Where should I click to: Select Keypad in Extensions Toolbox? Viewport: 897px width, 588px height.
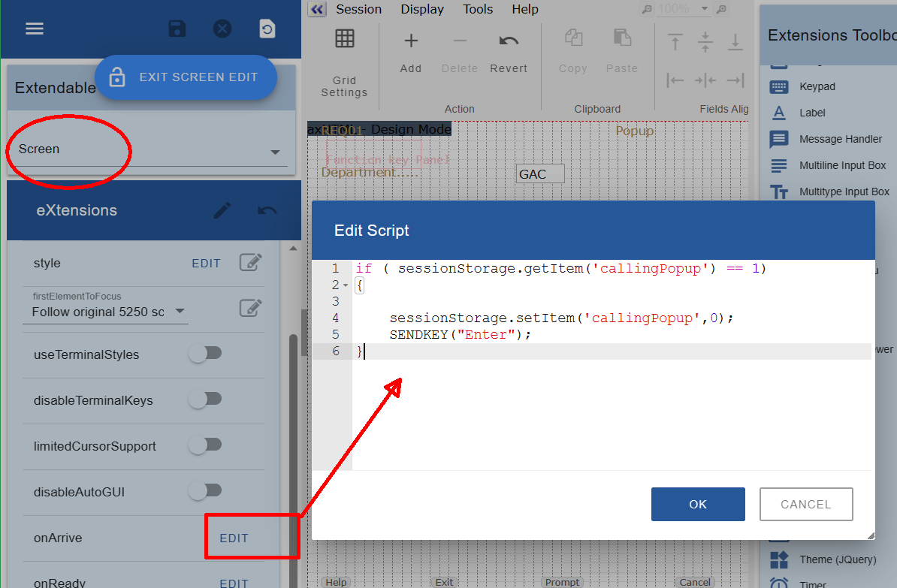tap(817, 86)
